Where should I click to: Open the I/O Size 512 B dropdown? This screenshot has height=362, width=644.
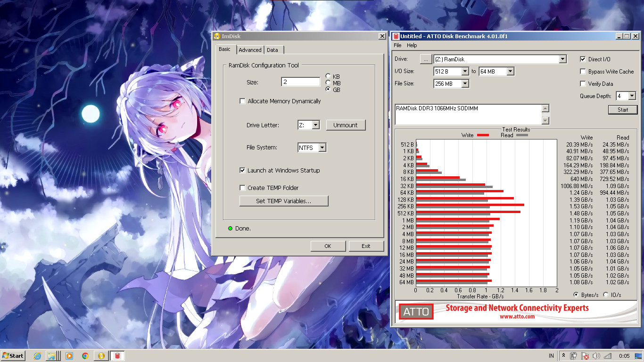pos(465,71)
